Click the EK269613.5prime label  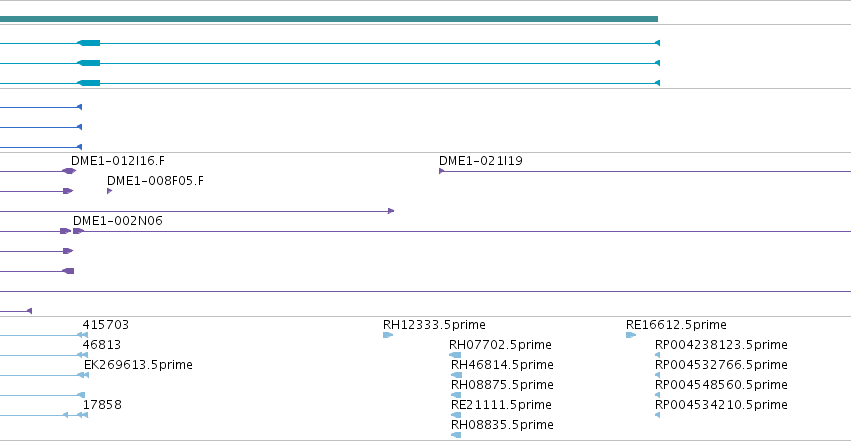tap(138, 365)
